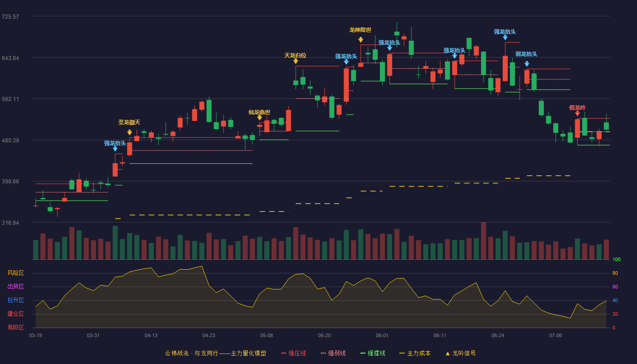Click the yellow arrow under 龙神降世
The width and height of the screenshot is (637, 364).
tap(361, 40)
